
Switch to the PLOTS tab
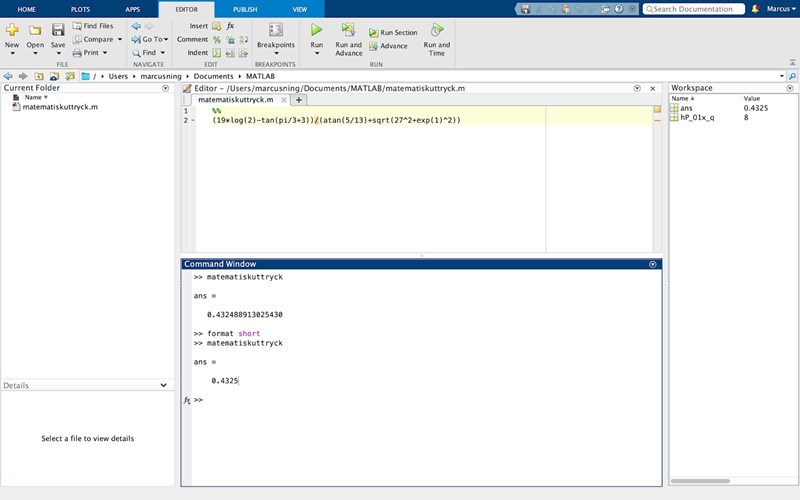click(x=79, y=8)
